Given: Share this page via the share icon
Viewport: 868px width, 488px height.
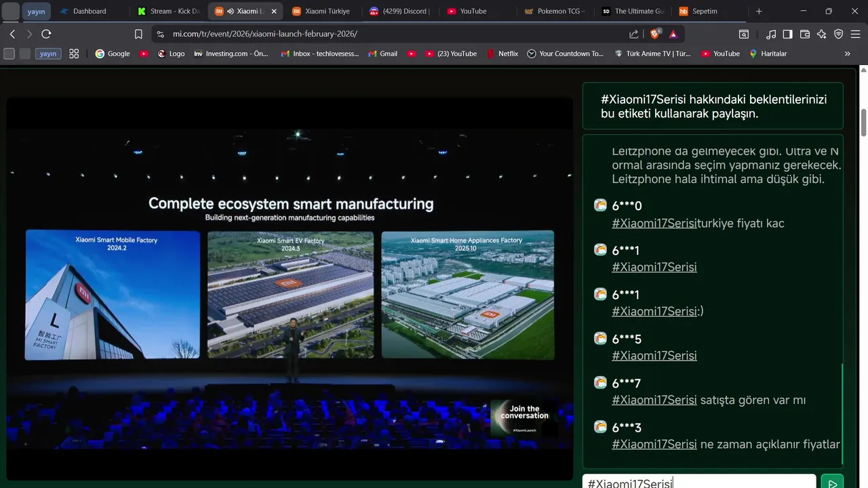Looking at the screenshot, I should click(x=633, y=34).
